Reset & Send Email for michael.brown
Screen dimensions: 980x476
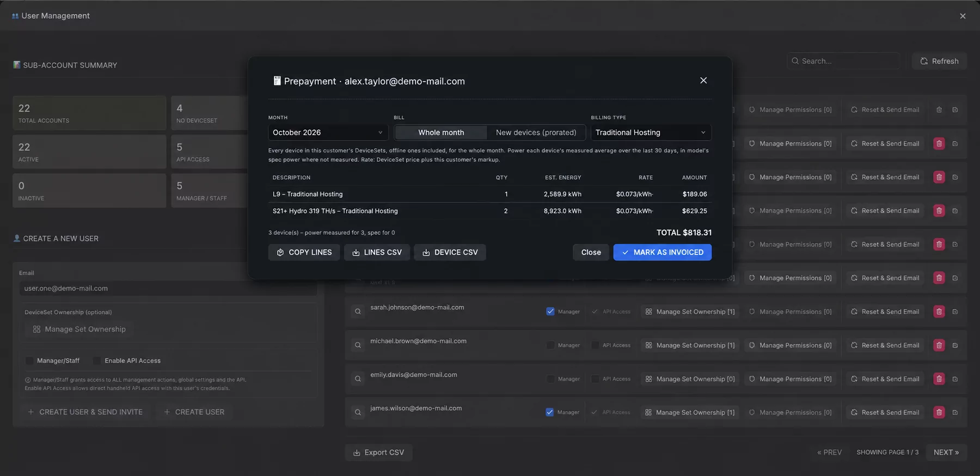[x=885, y=345]
